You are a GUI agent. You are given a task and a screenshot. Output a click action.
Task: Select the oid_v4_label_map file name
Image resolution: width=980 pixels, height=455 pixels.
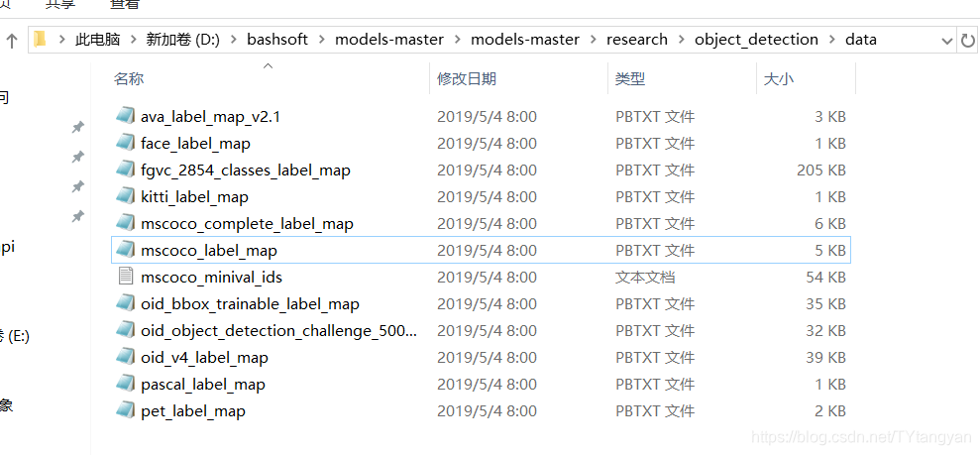coord(204,358)
